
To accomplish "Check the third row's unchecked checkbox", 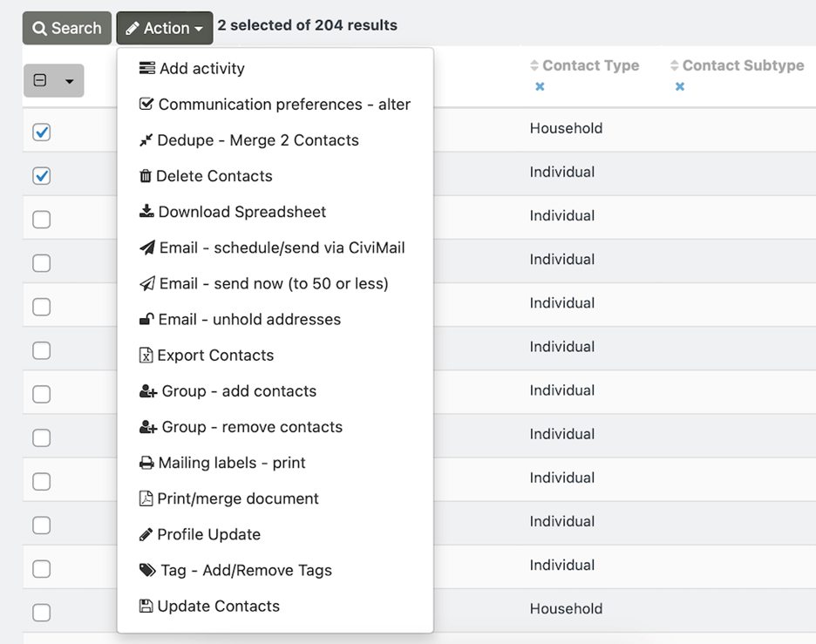I will [x=41, y=220].
